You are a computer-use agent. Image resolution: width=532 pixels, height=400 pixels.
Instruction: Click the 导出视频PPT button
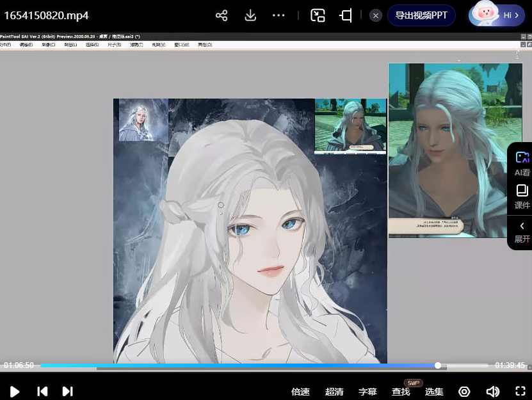click(x=421, y=15)
